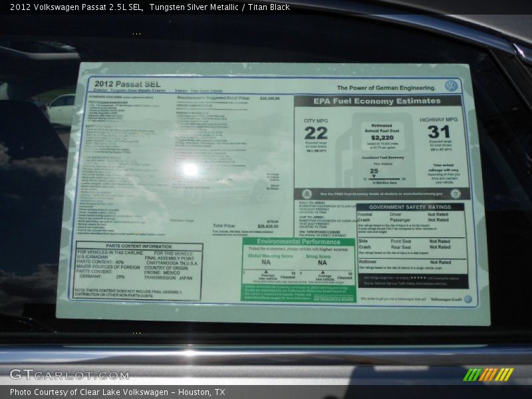This screenshot has width=532, height=399.
Task: Click the Highway MPG 31 value
Action: (439, 132)
